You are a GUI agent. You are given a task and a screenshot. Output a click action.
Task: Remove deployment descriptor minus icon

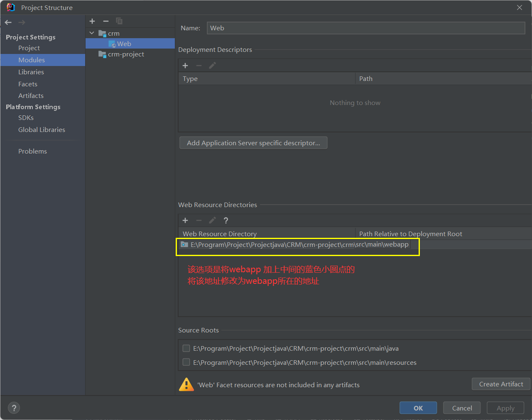tap(199, 66)
